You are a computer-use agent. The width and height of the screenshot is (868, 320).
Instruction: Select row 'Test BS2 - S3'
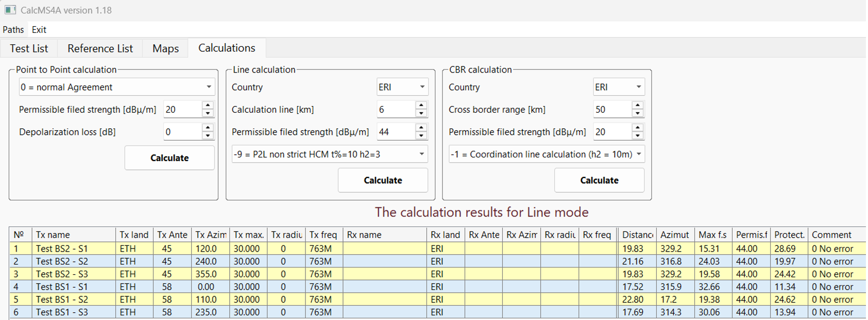tap(438, 274)
